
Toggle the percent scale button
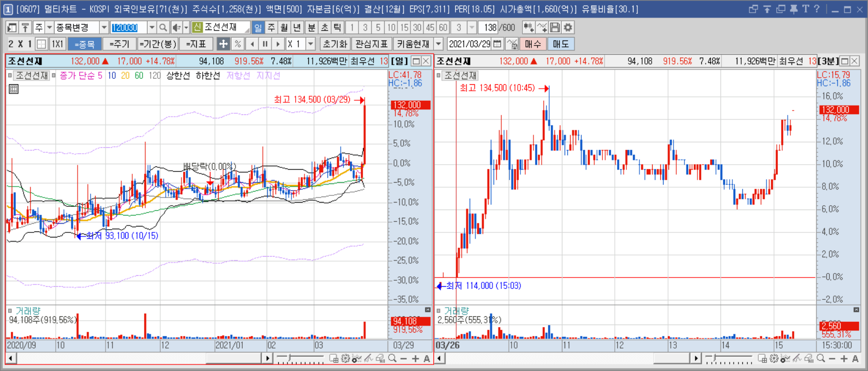pos(237,44)
